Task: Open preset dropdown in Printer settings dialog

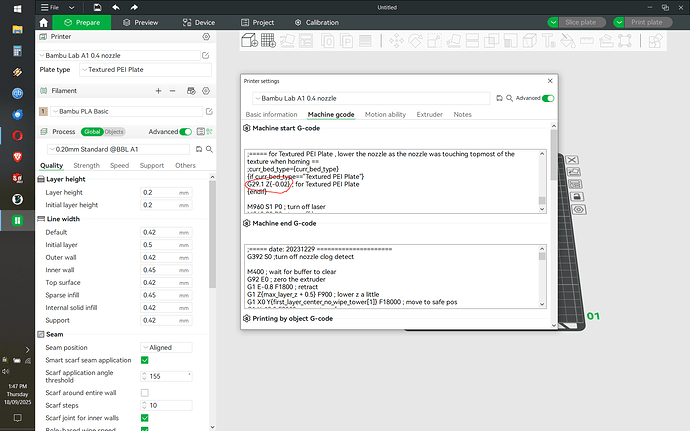Action: click(371, 98)
